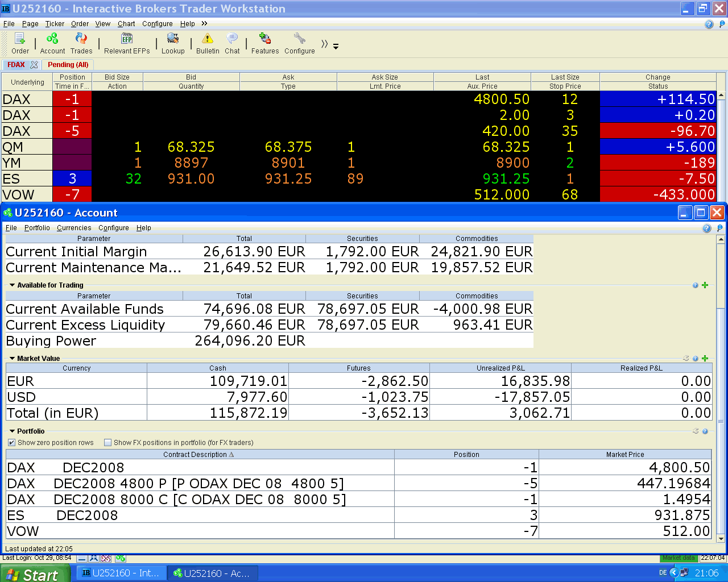The height and width of the screenshot is (582, 728).
Task: Switch to the Pending (All) tab
Action: (68, 65)
